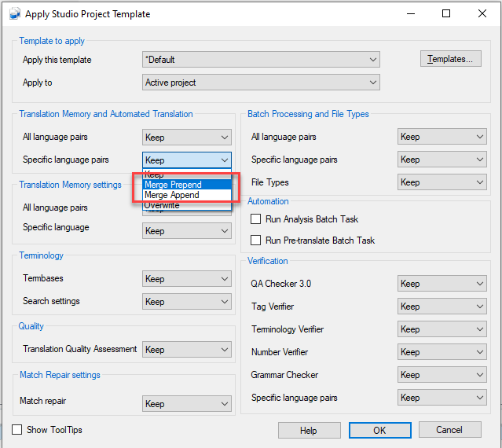Viewport: 502px width, 448px height.
Task: Open Batch Processing All language pairs dropdown
Action: tap(442, 137)
